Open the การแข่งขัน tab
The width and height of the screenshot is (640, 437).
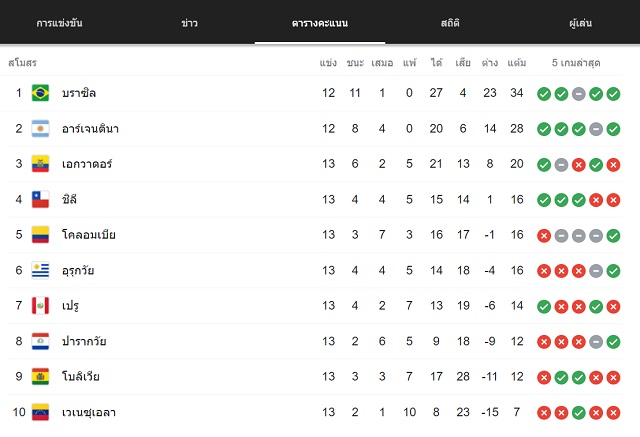(x=60, y=23)
